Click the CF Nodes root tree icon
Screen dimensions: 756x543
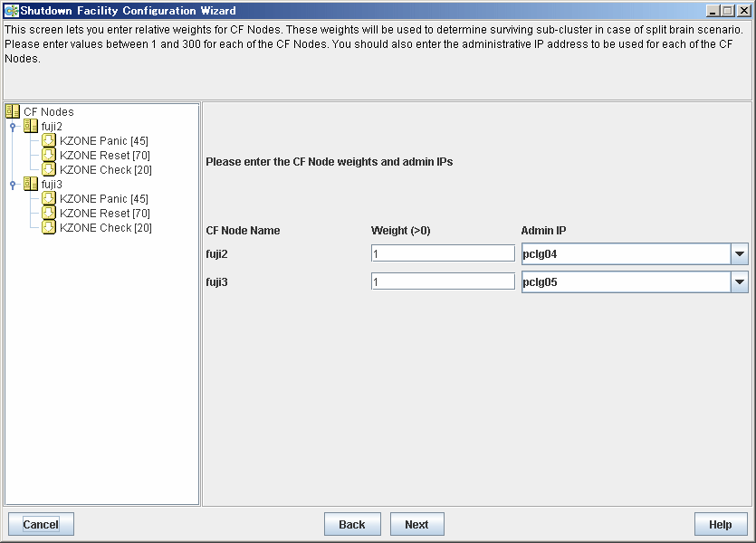tap(13, 112)
